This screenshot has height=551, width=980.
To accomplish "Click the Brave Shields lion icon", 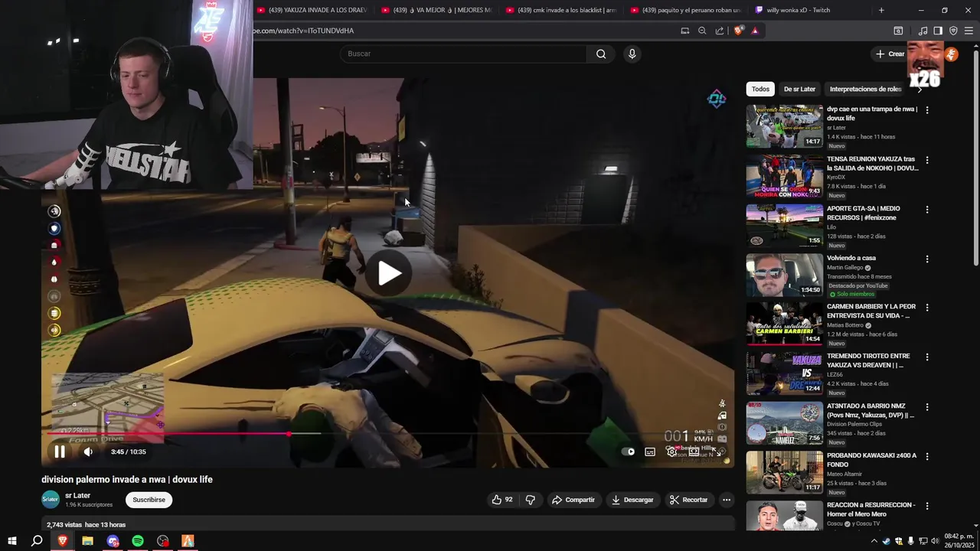I will pos(738,31).
